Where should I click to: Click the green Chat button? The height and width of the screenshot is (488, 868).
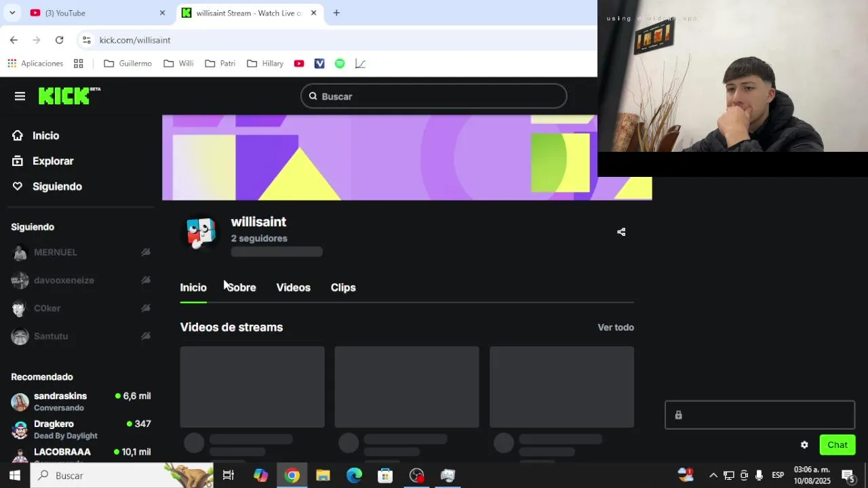point(837,445)
